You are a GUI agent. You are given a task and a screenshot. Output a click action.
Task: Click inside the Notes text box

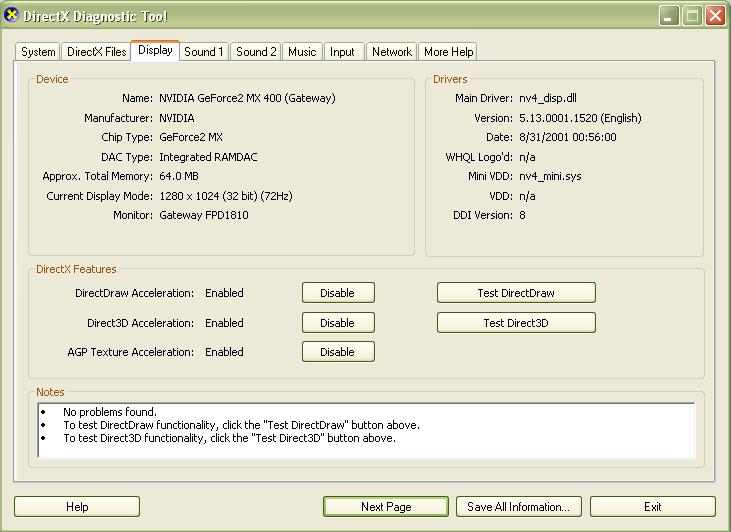366,430
